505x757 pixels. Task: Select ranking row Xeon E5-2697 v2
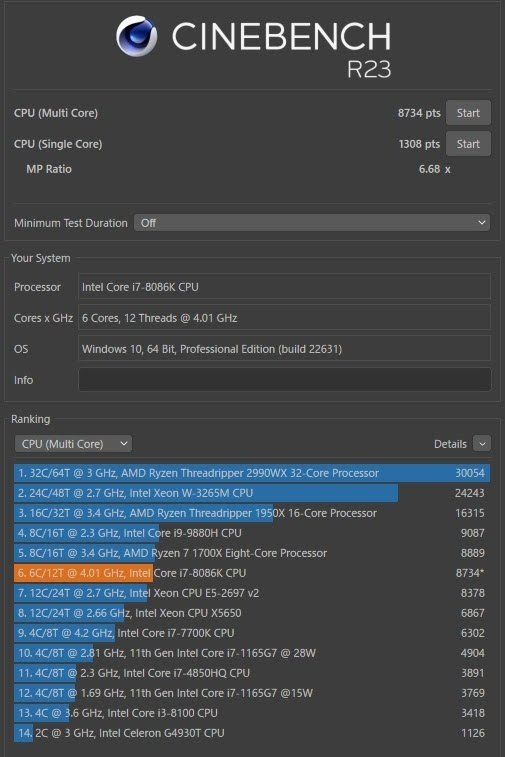(x=252, y=593)
